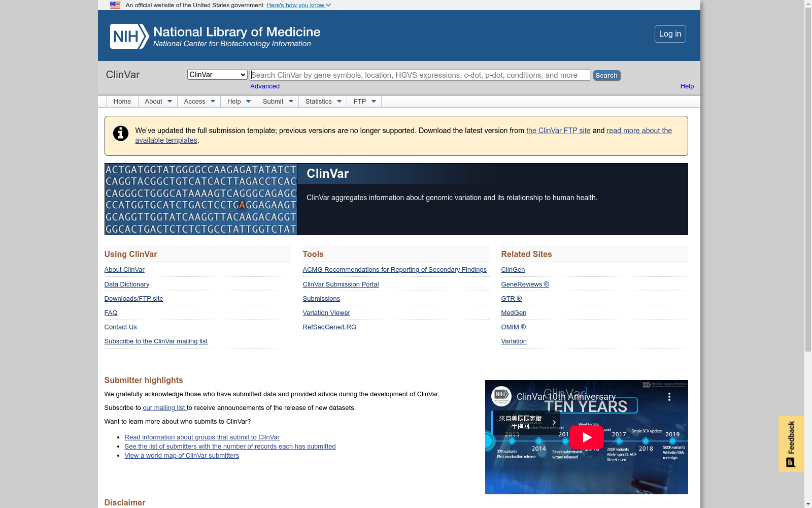Open Downloads/FTP site link
The width and height of the screenshot is (812, 508).
click(x=133, y=299)
